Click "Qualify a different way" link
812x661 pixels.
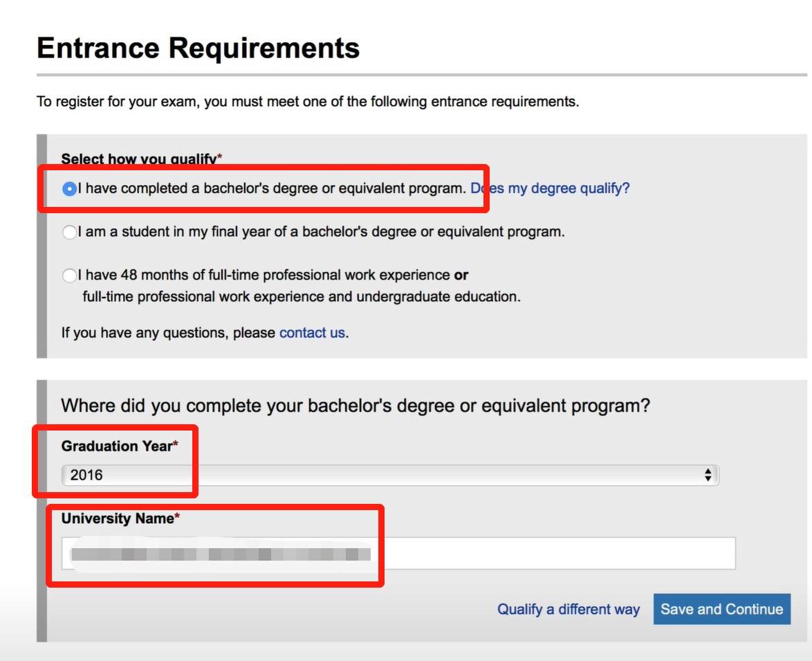coord(568,610)
